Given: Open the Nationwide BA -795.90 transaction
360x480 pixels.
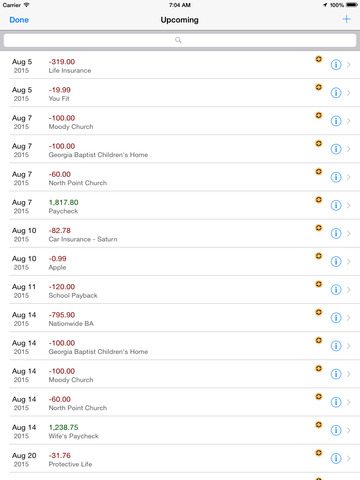Looking at the screenshot, I should click(180, 318).
